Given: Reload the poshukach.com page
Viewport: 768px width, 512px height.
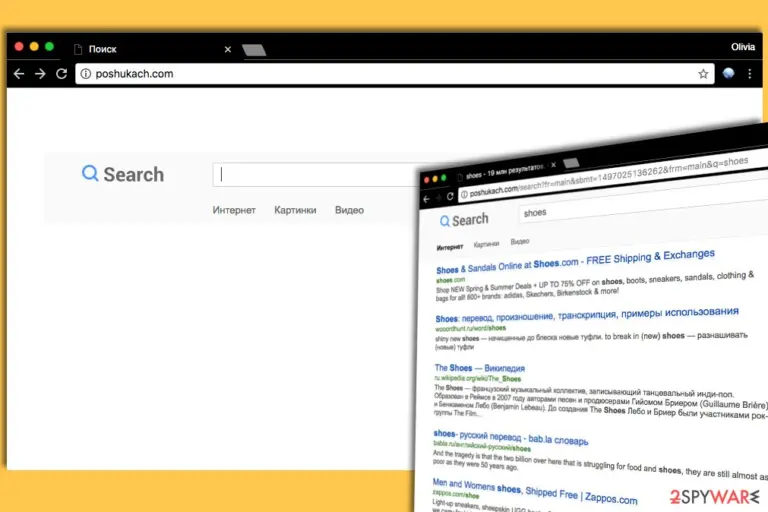Looking at the screenshot, I should (x=62, y=73).
